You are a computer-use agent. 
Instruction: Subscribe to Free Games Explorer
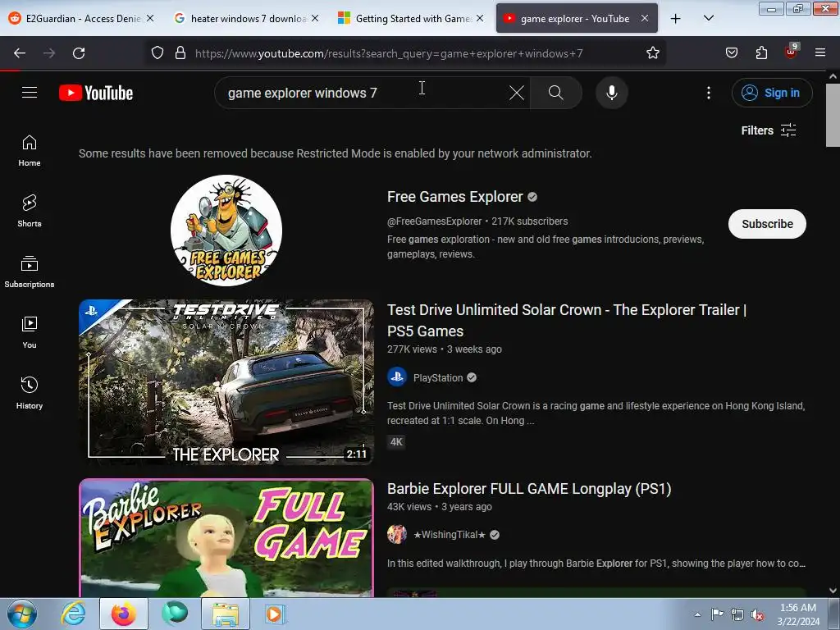pyautogui.click(x=767, y=224)
